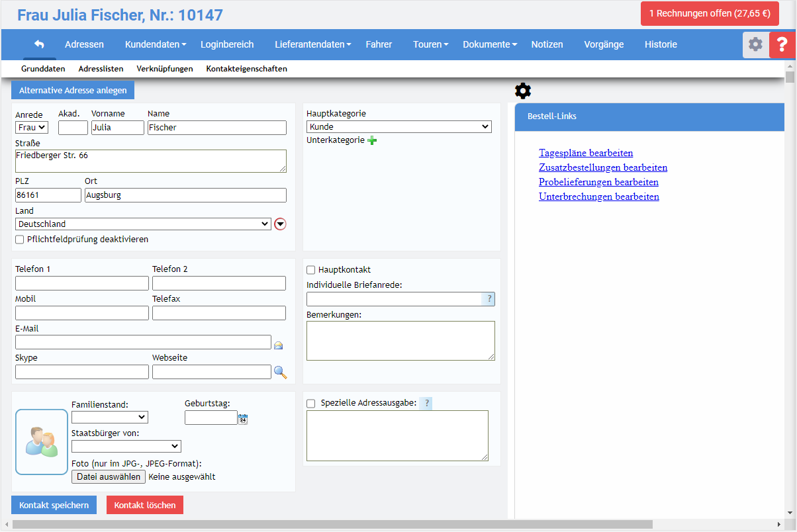This screenshot has height=532, width=797.
Task: Click the horizontal scrollbar at the bottom
Action: tap(331, 525)
